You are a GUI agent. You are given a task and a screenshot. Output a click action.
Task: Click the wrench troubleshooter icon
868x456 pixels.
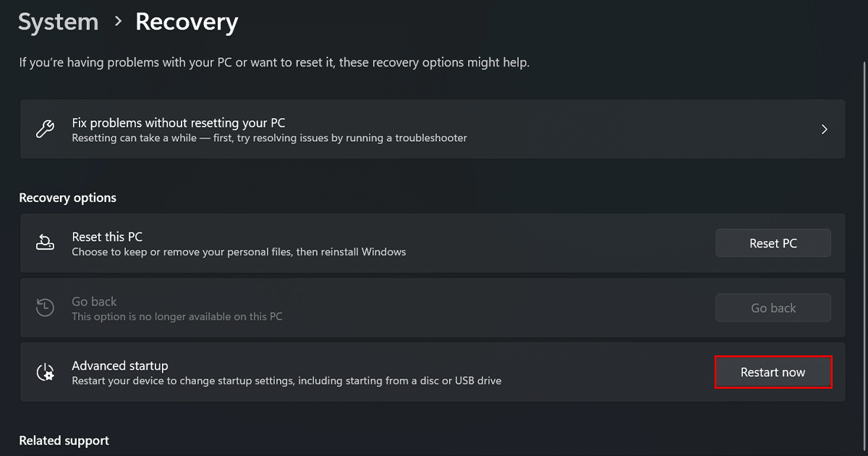pyautogui.click(x=45, y=130)
